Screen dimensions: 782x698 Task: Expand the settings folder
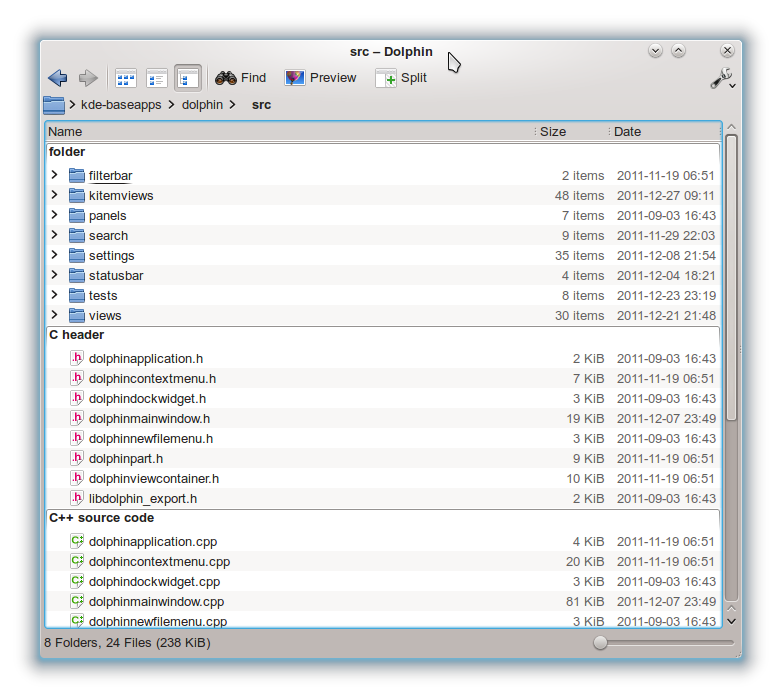[x=54, y=255]
